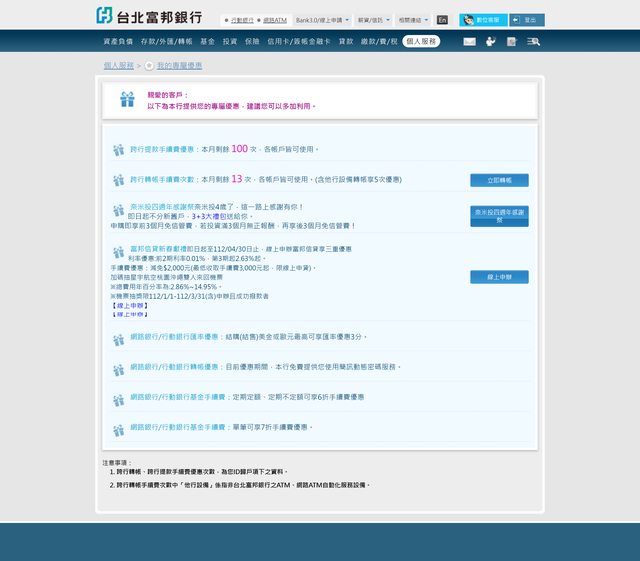Viewport: 640px width, 561px height.
Task: Open the 數位客服 digital customer service
Action: [x=483, y=20]
